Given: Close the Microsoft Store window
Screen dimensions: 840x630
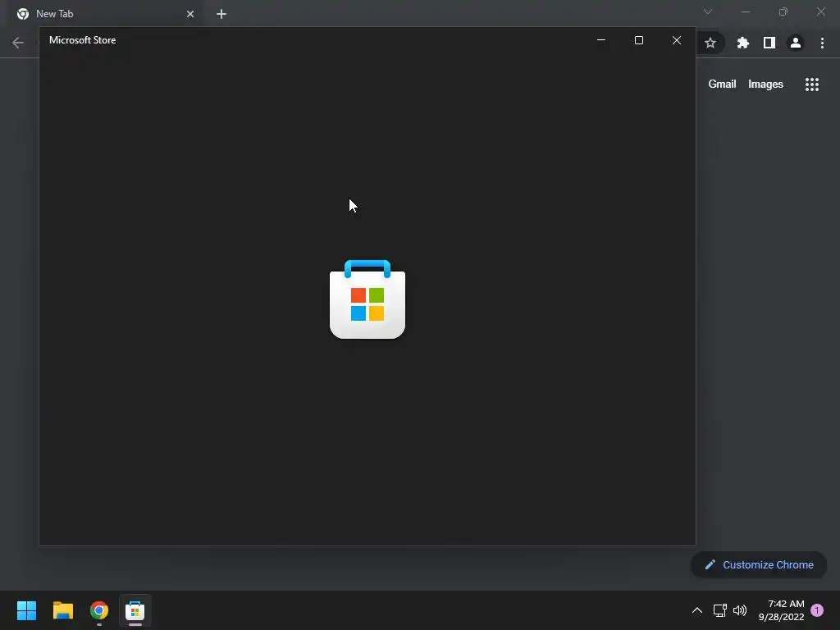Looking at the screenshot, I should pyautogui.click(x=677, y=40).
